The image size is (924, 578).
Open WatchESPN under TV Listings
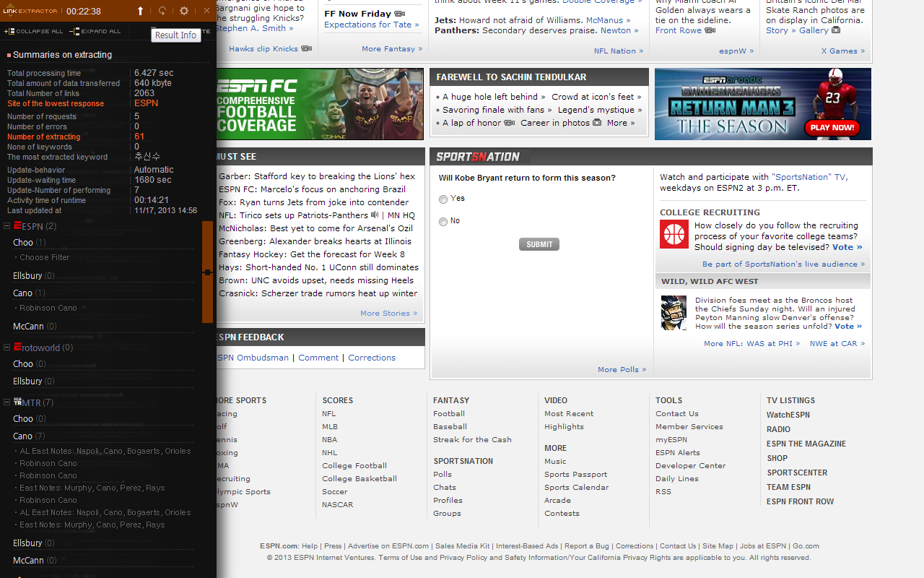click(788, 415)
